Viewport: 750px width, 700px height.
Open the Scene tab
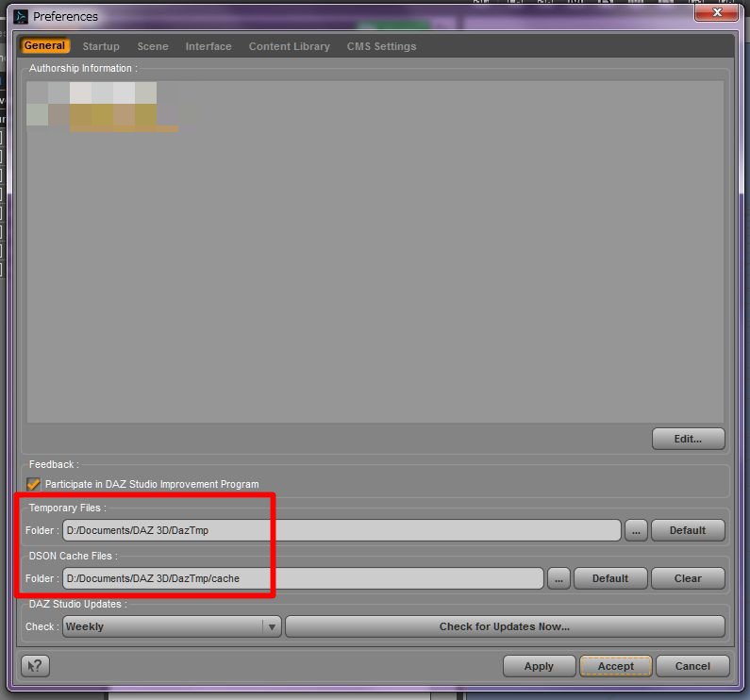tap(153, 46)
